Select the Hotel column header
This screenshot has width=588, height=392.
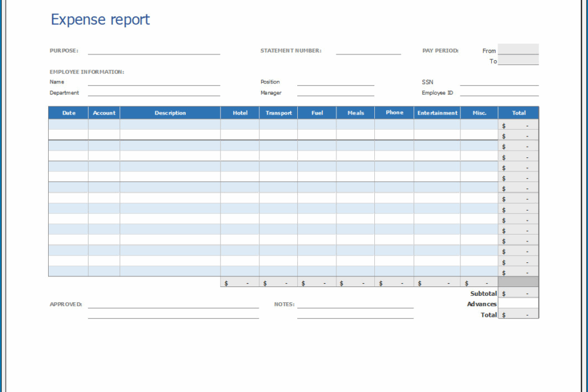click(x=240, y=113)
